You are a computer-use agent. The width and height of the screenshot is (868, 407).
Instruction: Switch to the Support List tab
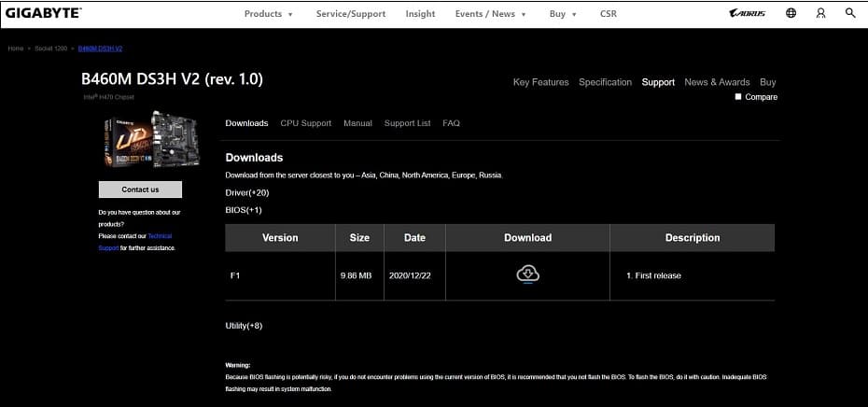408,123
